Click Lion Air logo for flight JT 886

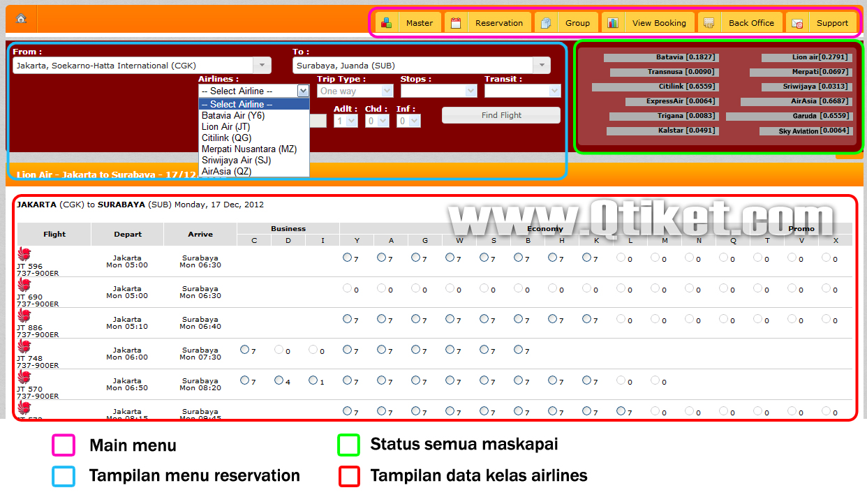[24, 315]
